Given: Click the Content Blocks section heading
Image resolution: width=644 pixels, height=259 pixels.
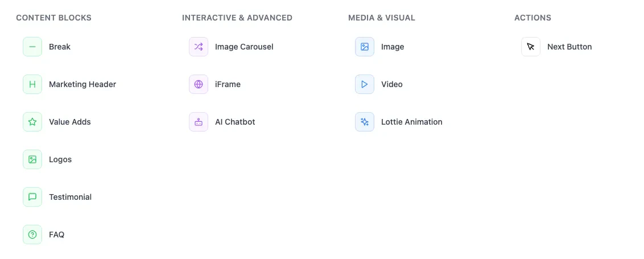Looking at the screenshot, I should coord(54,18).
